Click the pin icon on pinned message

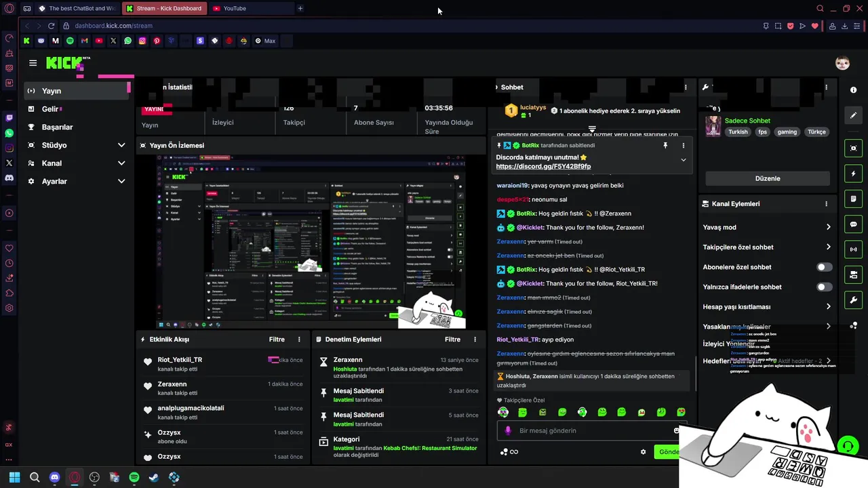click(x=665, y=146)
